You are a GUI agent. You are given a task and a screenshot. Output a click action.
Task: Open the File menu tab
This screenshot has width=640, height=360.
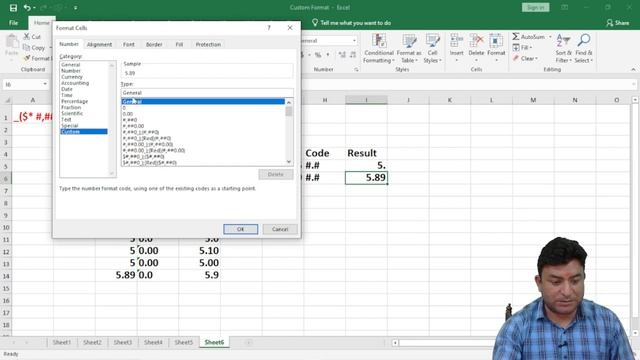(13, 23)
